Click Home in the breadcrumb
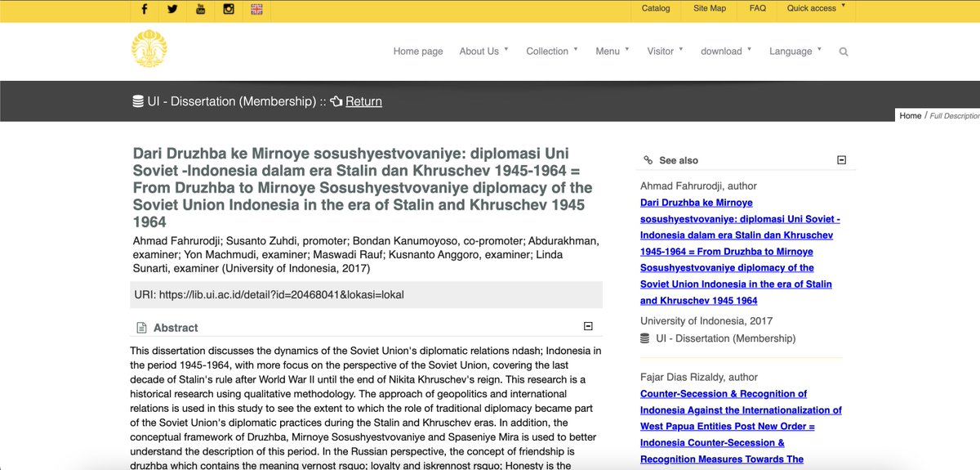 [x=911, y=115]
